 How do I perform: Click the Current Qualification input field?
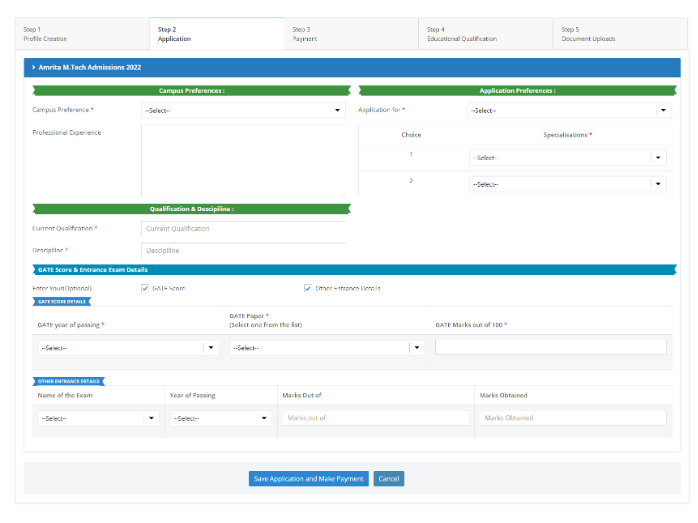243,229
